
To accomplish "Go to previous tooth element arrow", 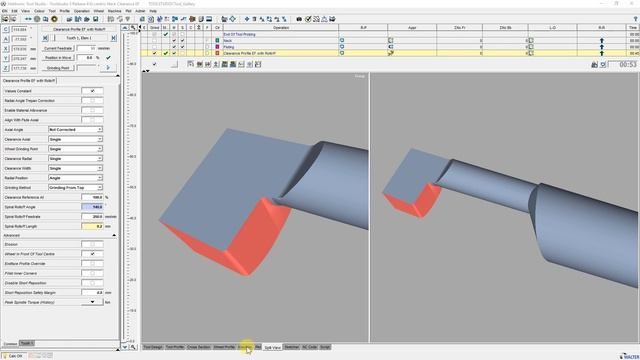I will point(45,38).
